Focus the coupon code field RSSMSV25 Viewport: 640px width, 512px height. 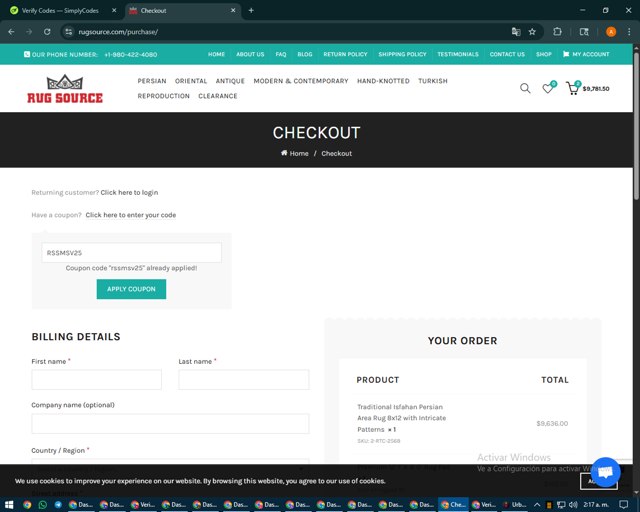pos(131,253)
